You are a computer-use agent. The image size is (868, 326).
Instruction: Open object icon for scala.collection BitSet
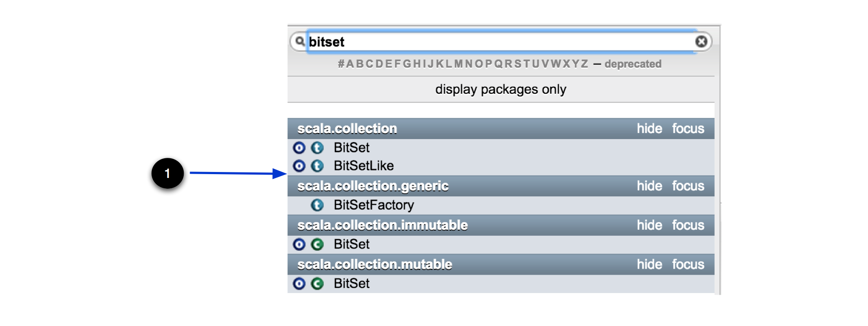(299, 148)
